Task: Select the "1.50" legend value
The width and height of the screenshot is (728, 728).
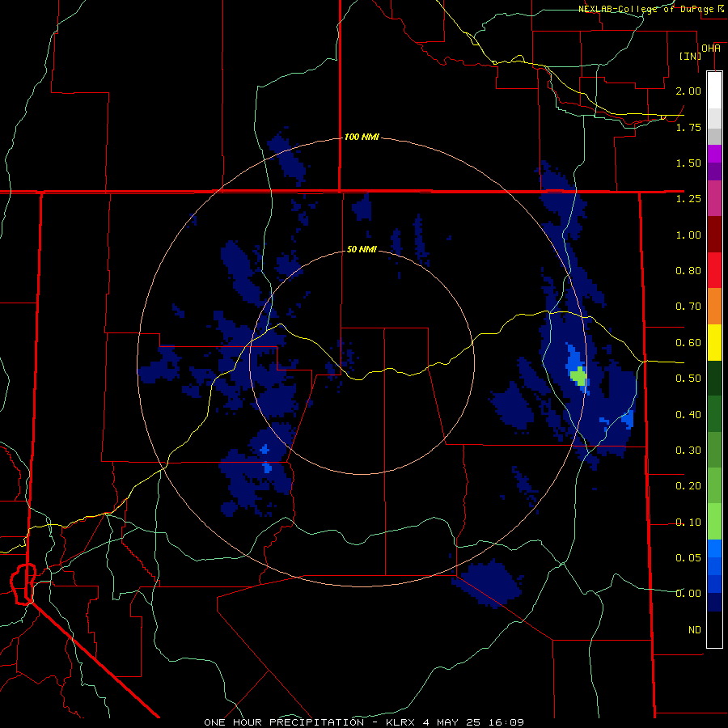Action: tap(688, 163)
